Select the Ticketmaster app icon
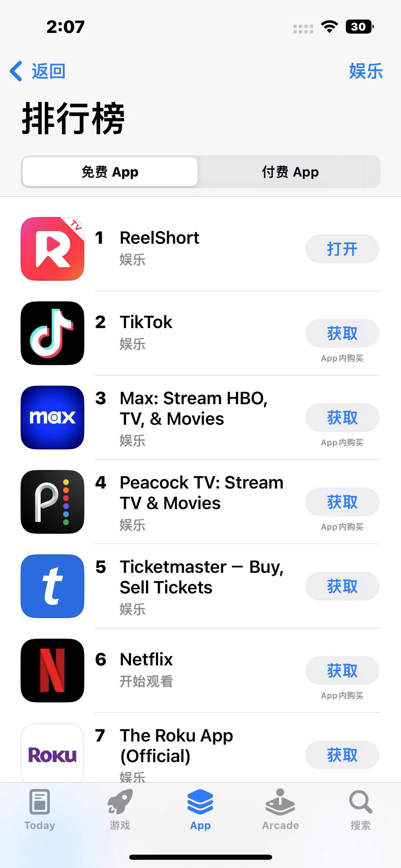Image resolution: width=401 pixels, height=868 pixels. coord(52,586)
